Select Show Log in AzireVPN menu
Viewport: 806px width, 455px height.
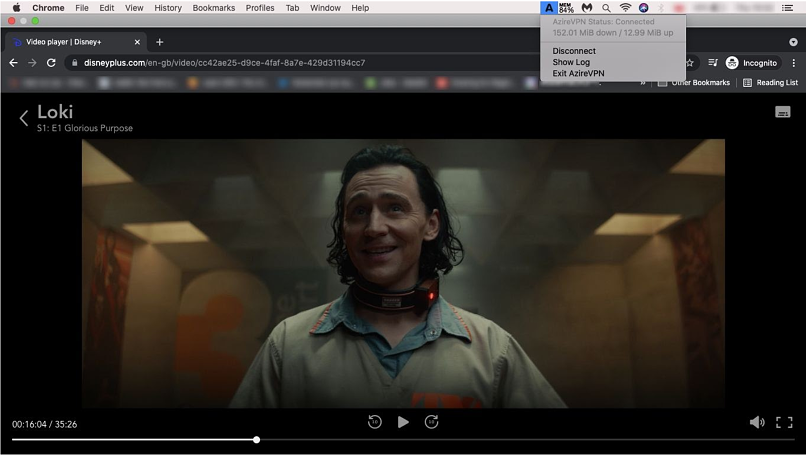571,62
